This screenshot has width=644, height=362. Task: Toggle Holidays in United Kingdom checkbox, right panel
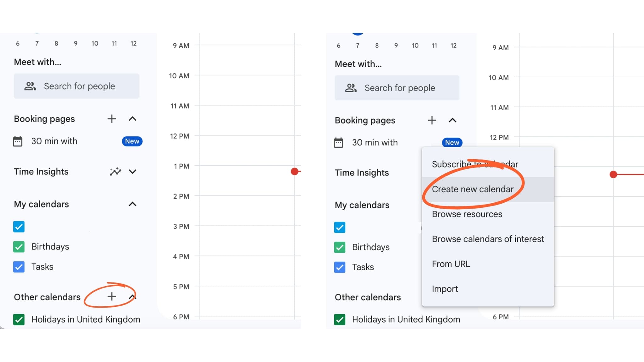pyautogui.click(x=340, y=320)
